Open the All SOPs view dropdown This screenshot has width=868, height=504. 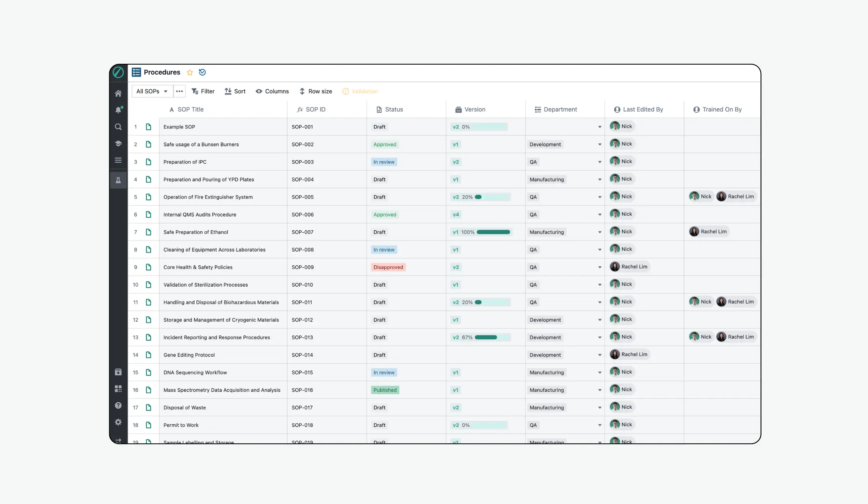(x=152, y=91)
